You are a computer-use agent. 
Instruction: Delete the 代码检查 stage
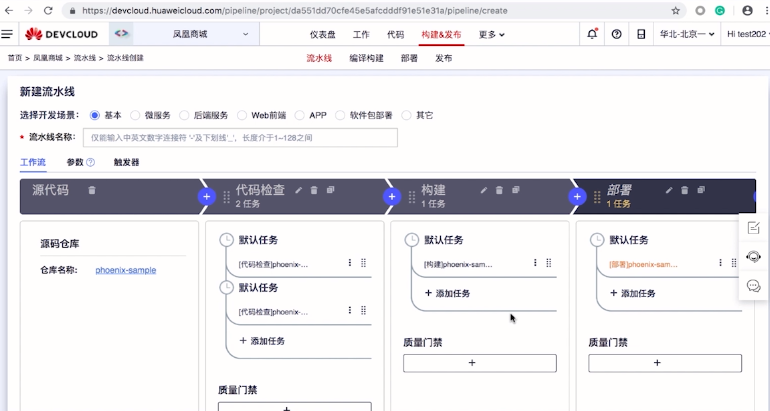[x=314, y=190]
